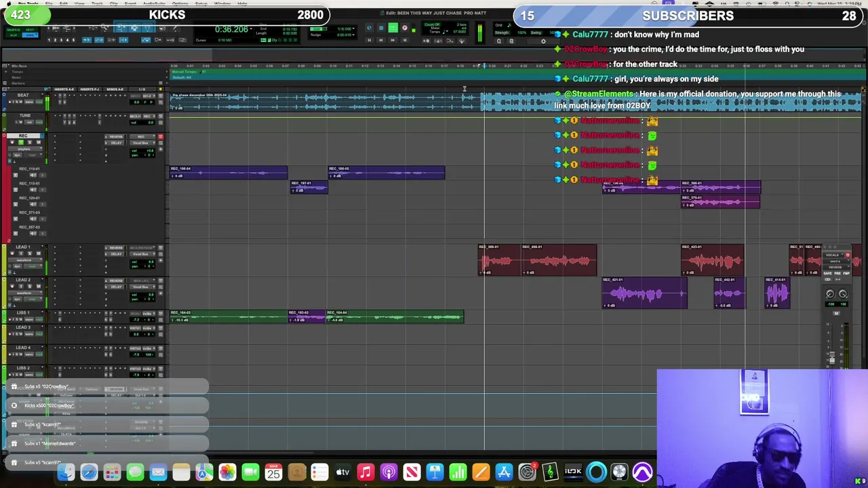
Task: Solo the BEAT track
Action: pyautogui.click(x=17, y=102)
